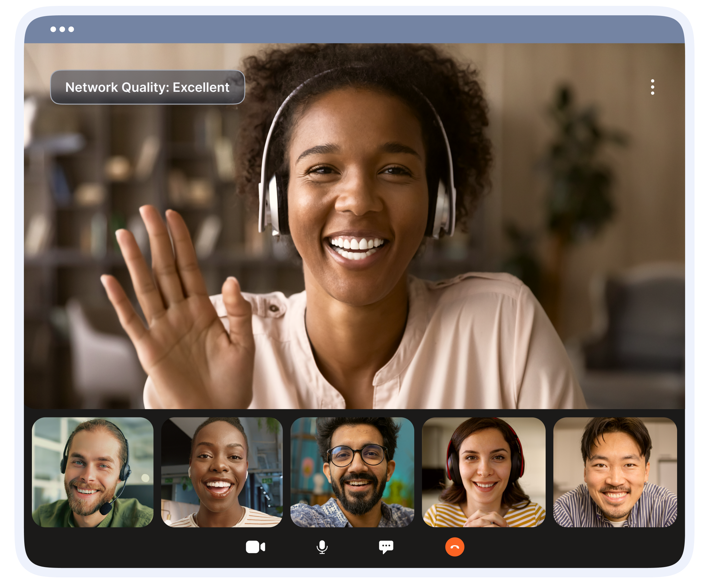Image resolution: width=709 pixels, height=588 pixels.
Task: Click the Network Quality: Excellent badge
Action: 147,87
